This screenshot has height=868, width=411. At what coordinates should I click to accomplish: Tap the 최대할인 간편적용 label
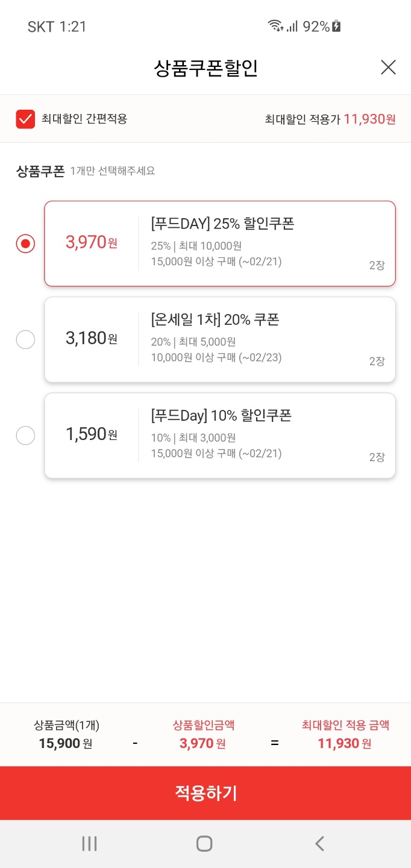[x=84, y=119]
